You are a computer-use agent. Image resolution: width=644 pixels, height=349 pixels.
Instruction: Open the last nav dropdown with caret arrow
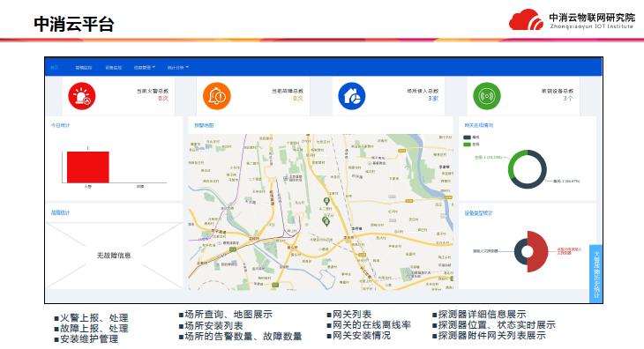click(x=178, y=67)
